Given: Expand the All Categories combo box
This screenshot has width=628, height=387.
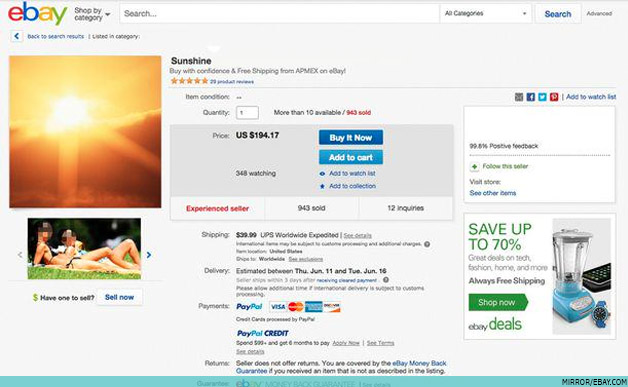Looking at the screenshot, I should point(485,14).
